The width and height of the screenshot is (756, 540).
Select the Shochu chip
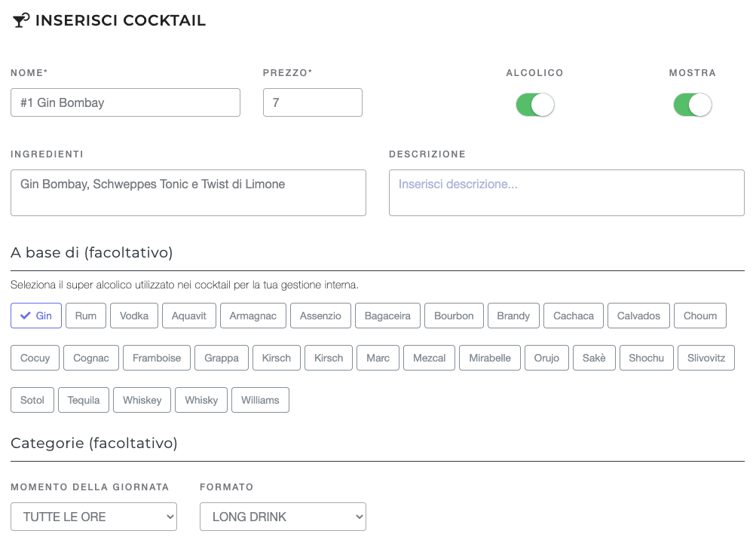tap(647, 358)
